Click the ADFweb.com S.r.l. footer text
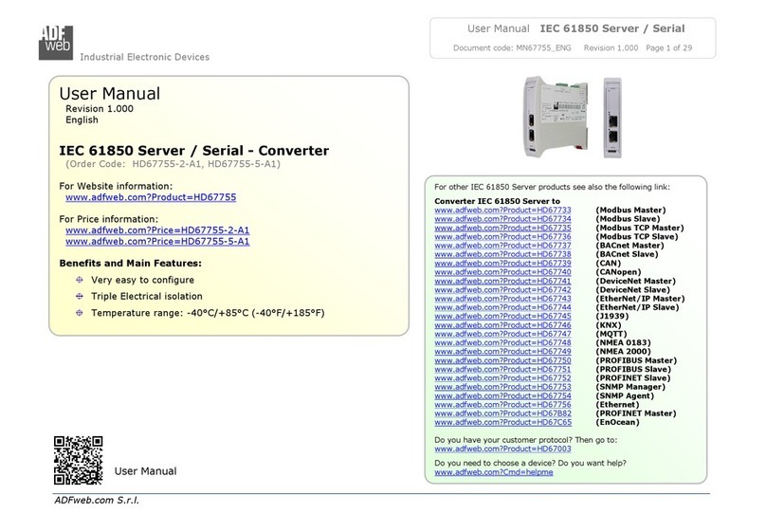Image resolution: width=766 pixels, height=532 pixels. click(x=97, y=501)
